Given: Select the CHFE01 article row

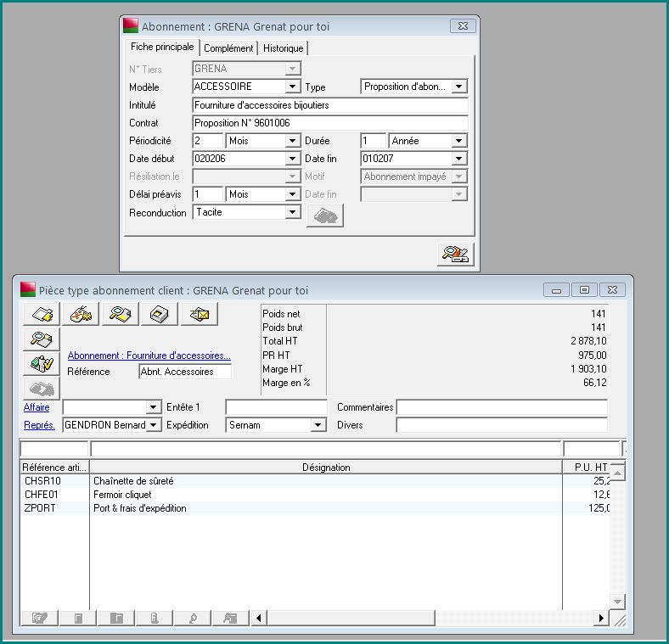Looking at the screenshot, I should tap(315, 495).
